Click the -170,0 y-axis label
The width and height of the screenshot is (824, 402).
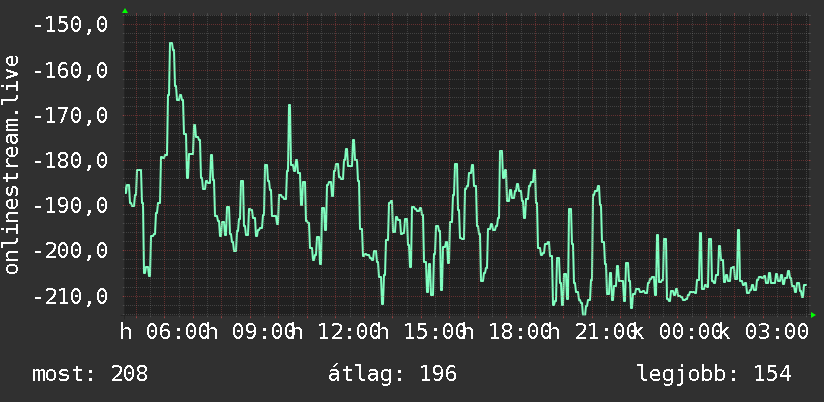coord(70,115)
